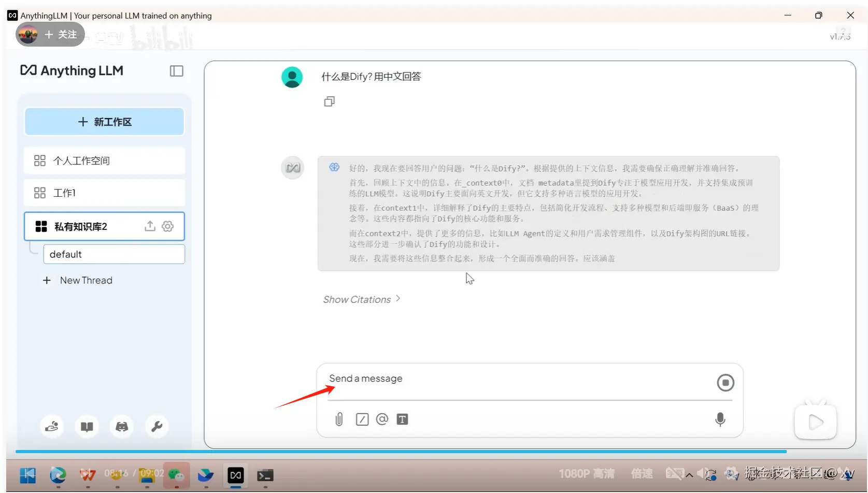This screenshot has height=493, width=868.
Task: Attach a file with the paperclip icon
Action: click(339, 419)
